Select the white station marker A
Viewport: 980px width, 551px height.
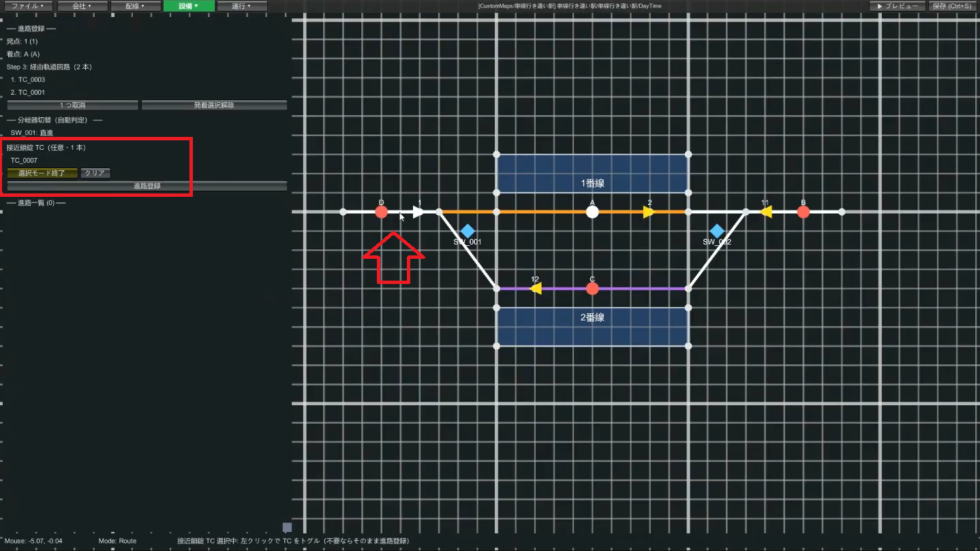click(592, 212)
